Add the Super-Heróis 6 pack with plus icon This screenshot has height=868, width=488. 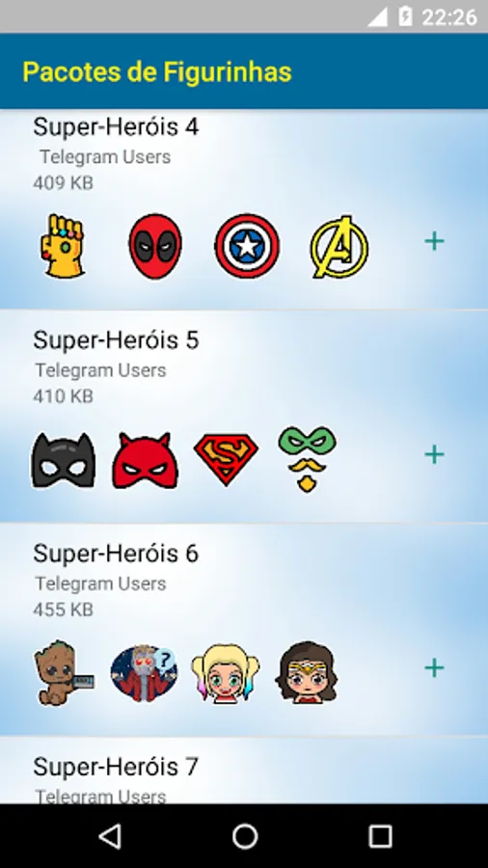[434, 668]
